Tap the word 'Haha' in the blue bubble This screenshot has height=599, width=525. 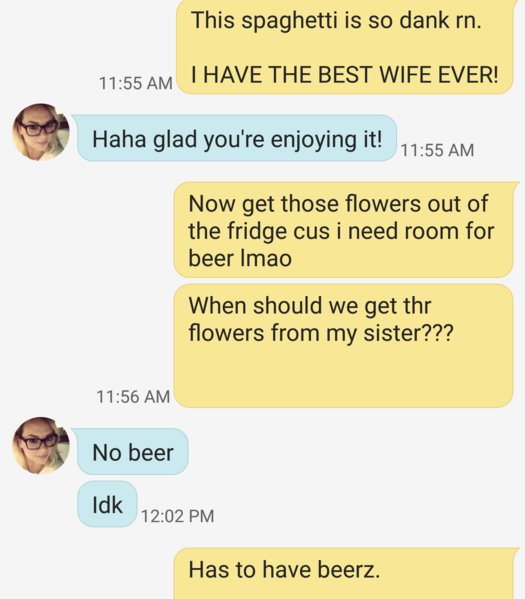coord(119,139)
